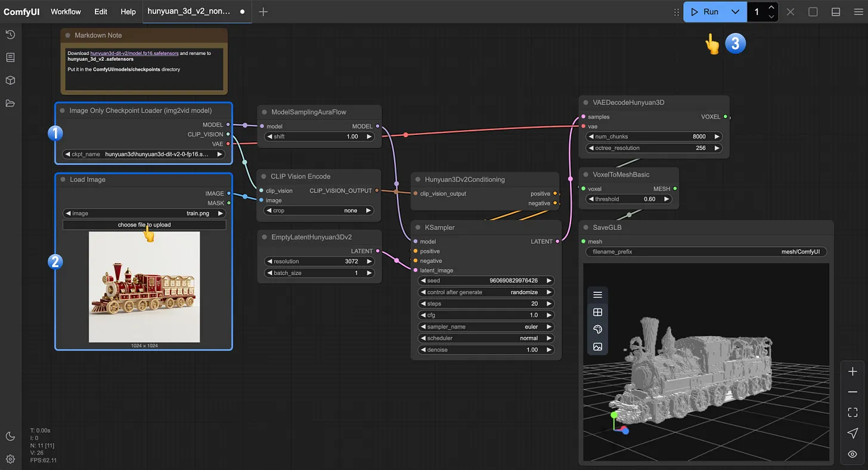This screenshot has height=470, width=868.
Task: Collapse the KSampler node using its dot
Action: 417,227
